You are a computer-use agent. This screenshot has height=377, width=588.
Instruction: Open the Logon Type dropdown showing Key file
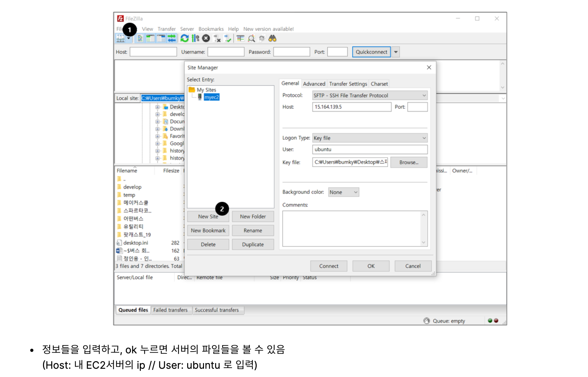pyautogui.click(x=370, y=138)
